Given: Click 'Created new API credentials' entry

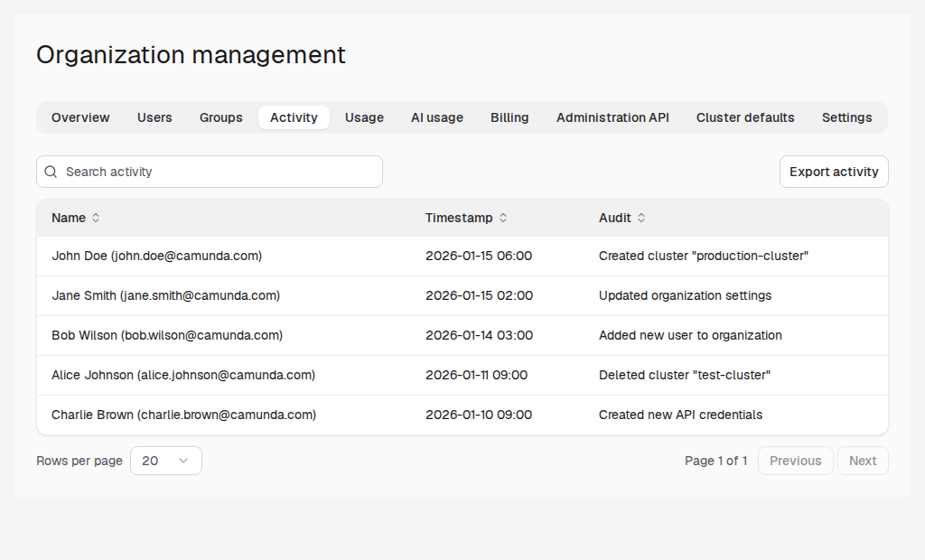Looking at the screenshot, I should (681, 415).
